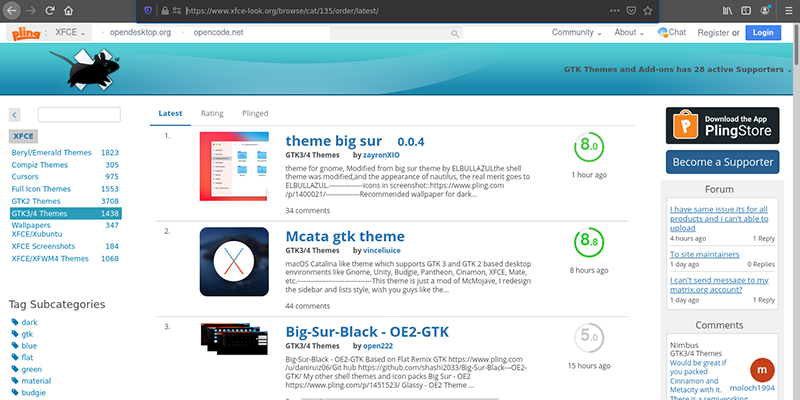Open zayronXIO author profile

381,155
